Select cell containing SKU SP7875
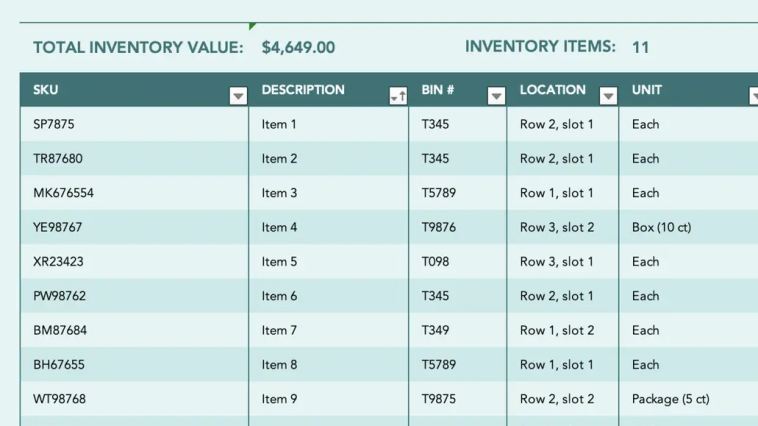 coord(134,124)
